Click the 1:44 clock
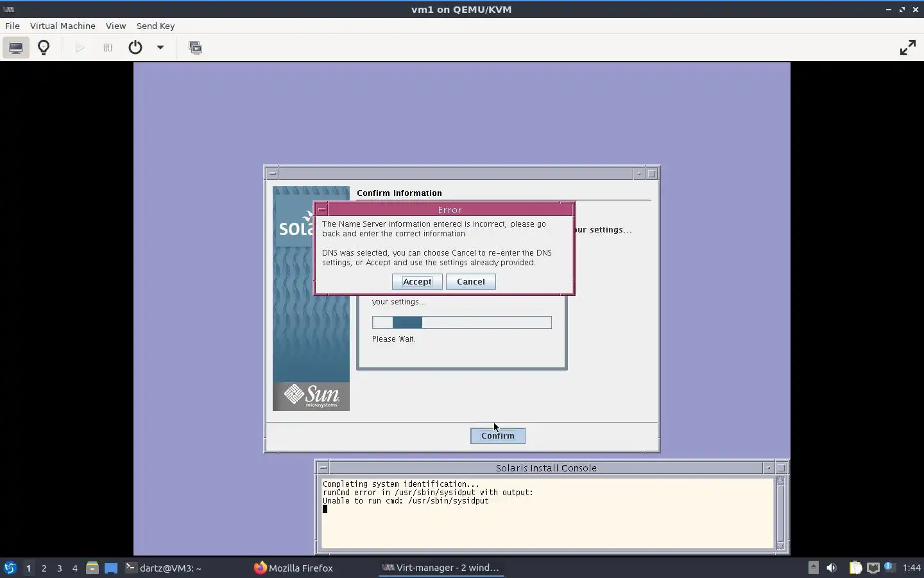Screen dimensions: 924x578 [911, 568]
